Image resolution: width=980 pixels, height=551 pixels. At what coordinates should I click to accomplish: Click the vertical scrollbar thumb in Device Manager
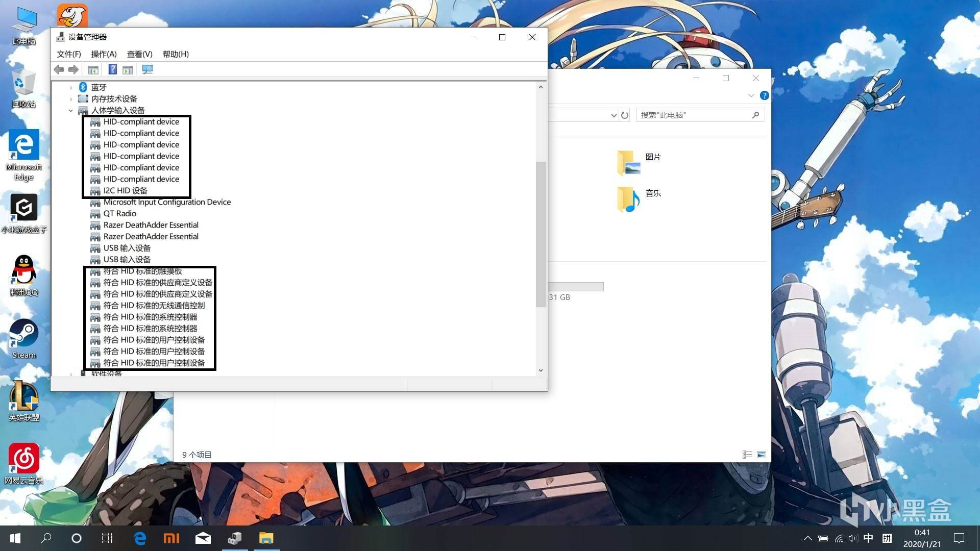tap(541, 234)
